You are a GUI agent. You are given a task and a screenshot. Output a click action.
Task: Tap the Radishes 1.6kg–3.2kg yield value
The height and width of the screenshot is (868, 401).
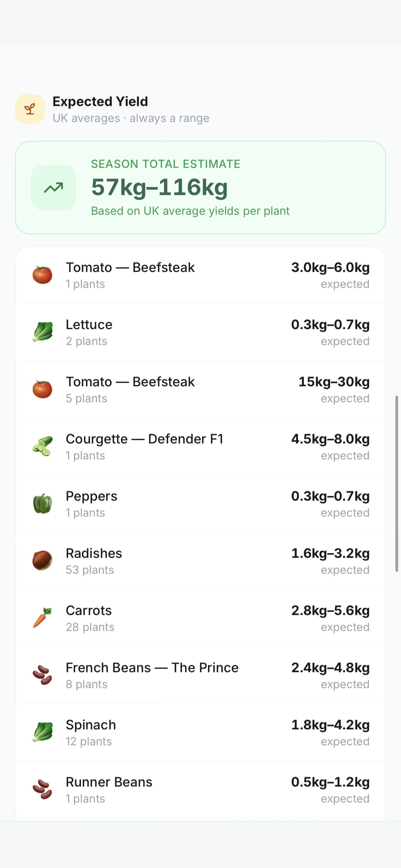coord(330,553)
